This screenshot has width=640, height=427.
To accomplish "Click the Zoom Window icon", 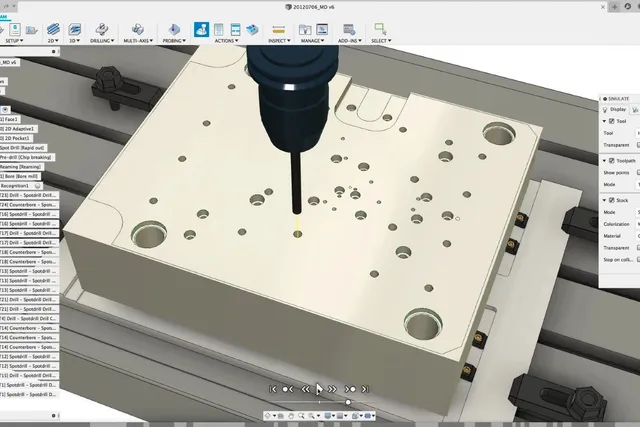I will [x=312, y=416].
